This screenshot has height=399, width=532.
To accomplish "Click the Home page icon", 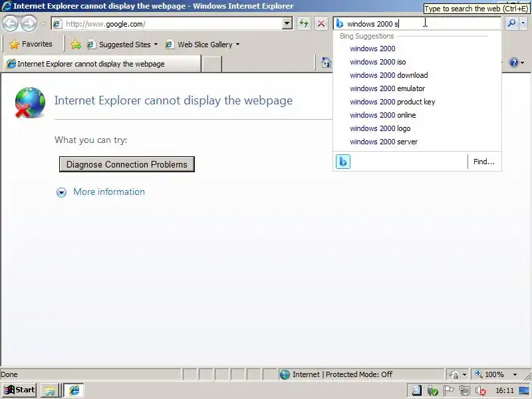I will coord(326,63).
